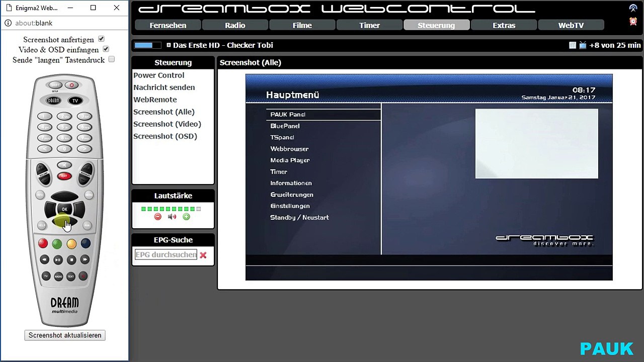Click the INFO button on the remote
Screen dimensions: 644x362
pyautogui.click(x=40, y=195)
